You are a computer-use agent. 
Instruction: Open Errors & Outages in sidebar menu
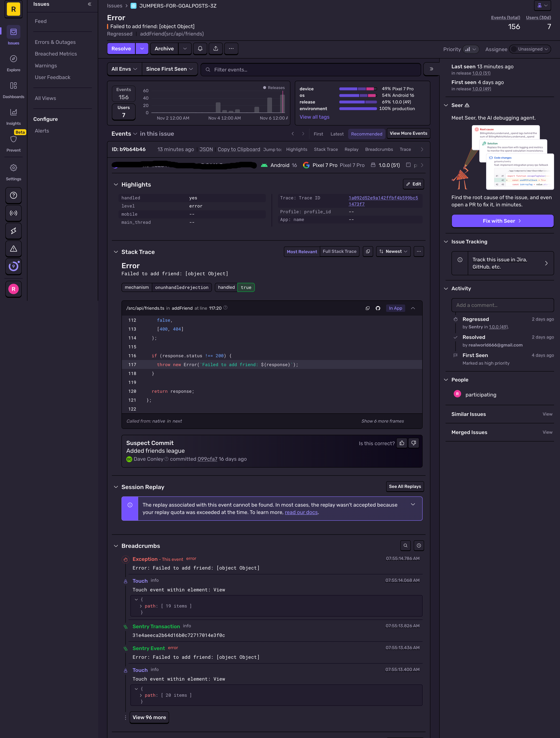coord(55,42)
